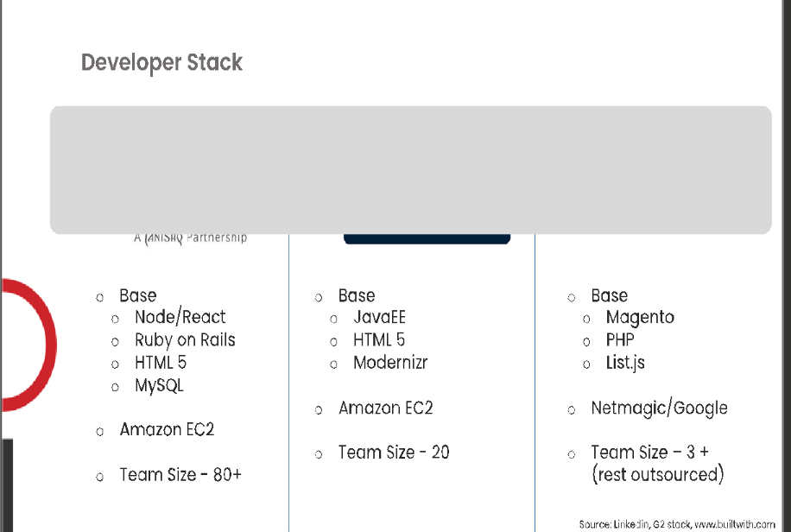Click the Netmagic/Google hosting text
Screen dimensions: 791x532
pos(660,408)
